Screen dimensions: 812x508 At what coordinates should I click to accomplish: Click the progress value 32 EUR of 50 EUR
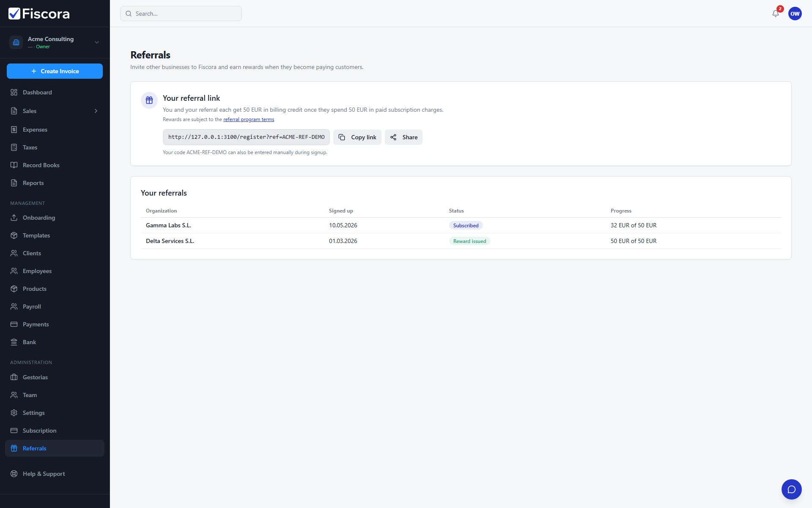[x=634, y=225]
